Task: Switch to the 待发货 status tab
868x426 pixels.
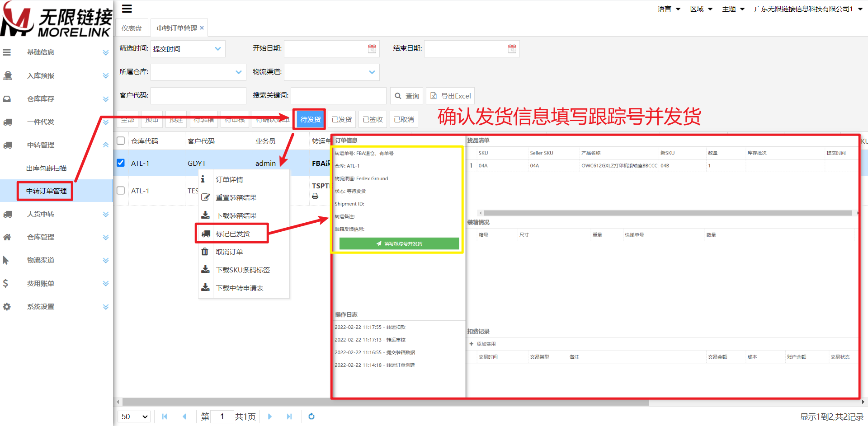Action: click(x=310, y=119)
